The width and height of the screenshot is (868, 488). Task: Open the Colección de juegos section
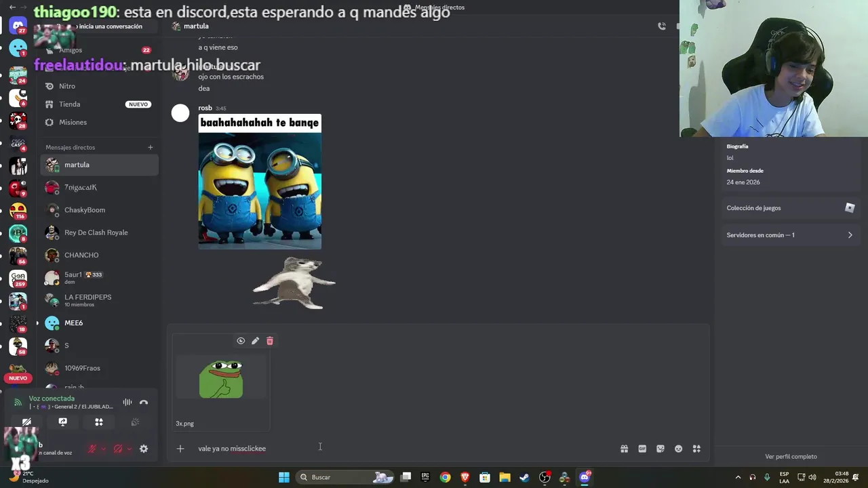pyautogui.click(x=790, y=208)
